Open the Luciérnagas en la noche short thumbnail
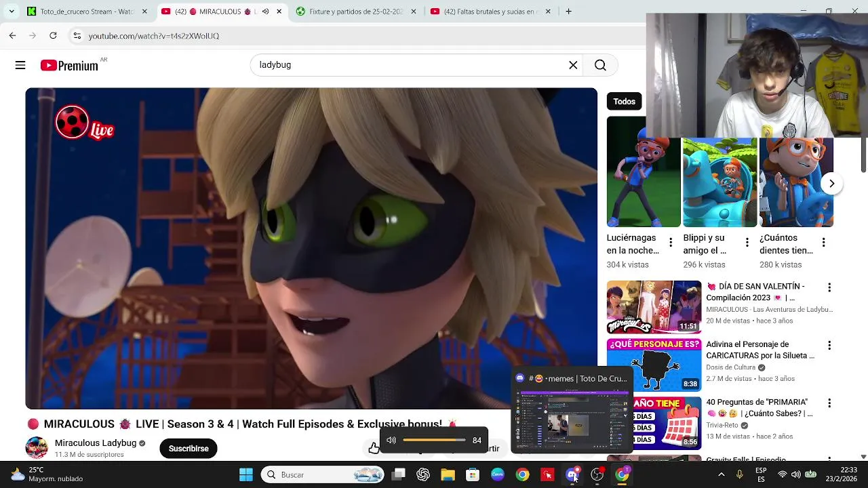Viewport: 868px width, 488px height. pos(644,171)
